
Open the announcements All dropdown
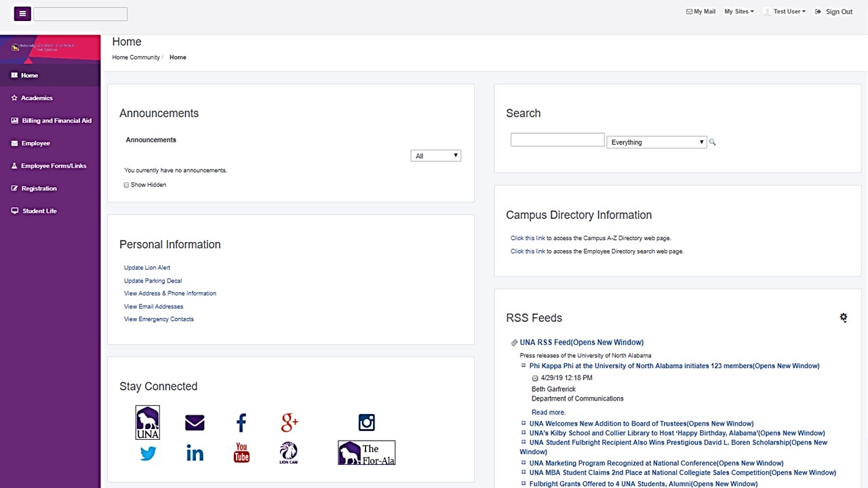pyautogui.click(x=435, y=156)
